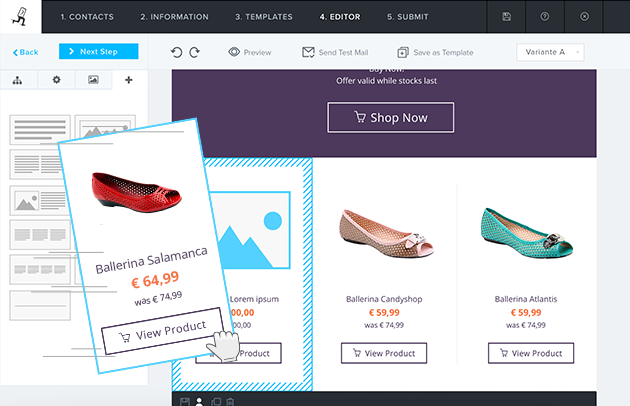Pick the three-column block layout

pos(40,235)
